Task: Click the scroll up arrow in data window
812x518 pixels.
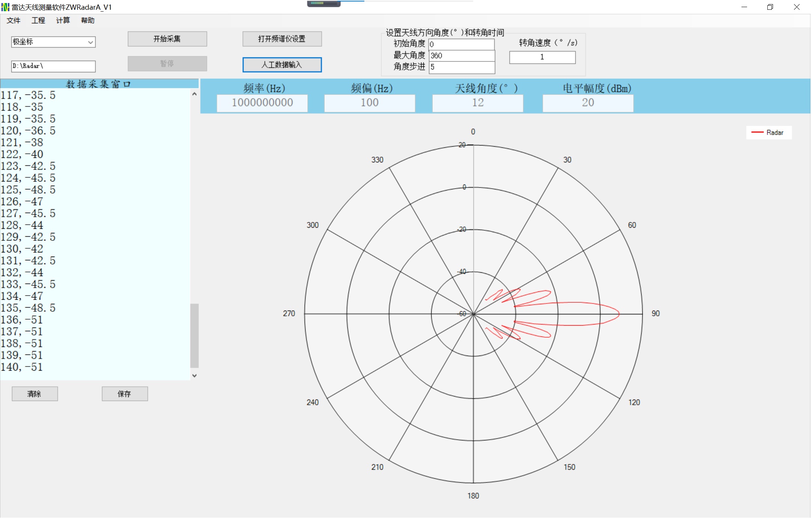Action: click(194, 94)
